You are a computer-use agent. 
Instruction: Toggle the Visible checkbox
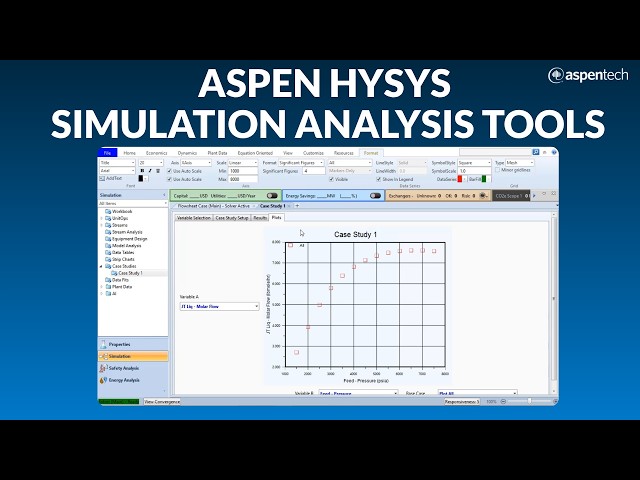point(331,179)
